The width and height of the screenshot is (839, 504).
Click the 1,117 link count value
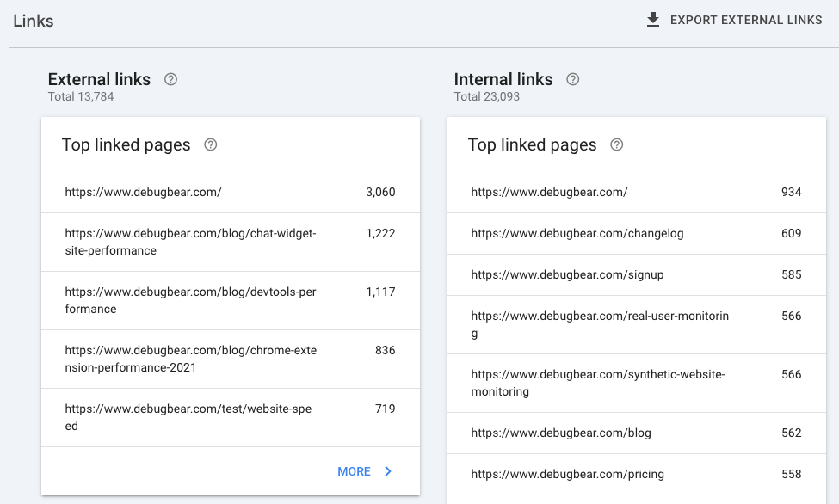click(x=380, y=292)
